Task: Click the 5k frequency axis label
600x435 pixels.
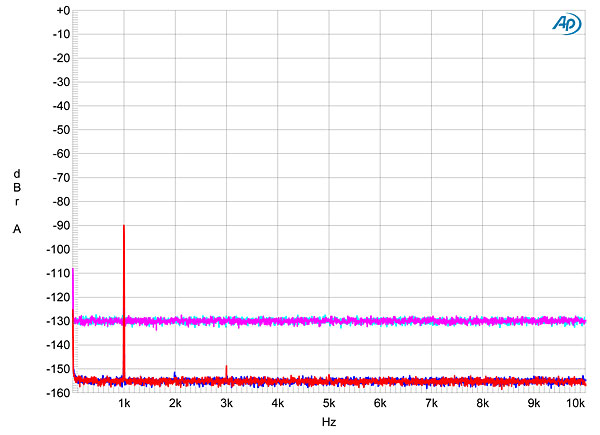Action: click(329, 403)
